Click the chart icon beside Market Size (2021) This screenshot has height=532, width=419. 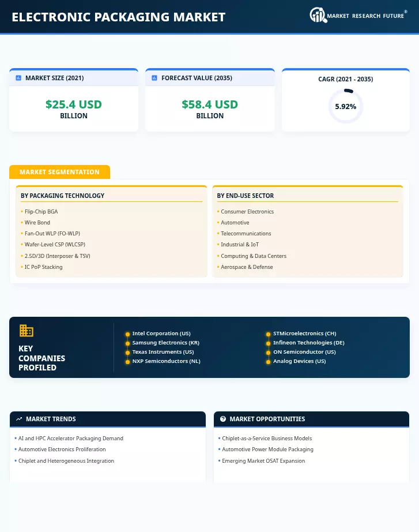point(18,78)
